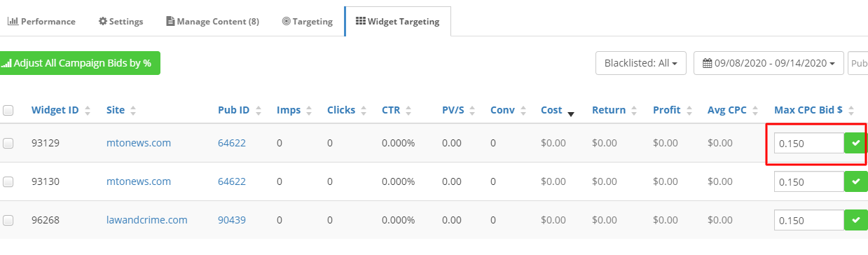The image size is (868, 255).
Task: Go to the Targeting tab
Action: point(307,21)
